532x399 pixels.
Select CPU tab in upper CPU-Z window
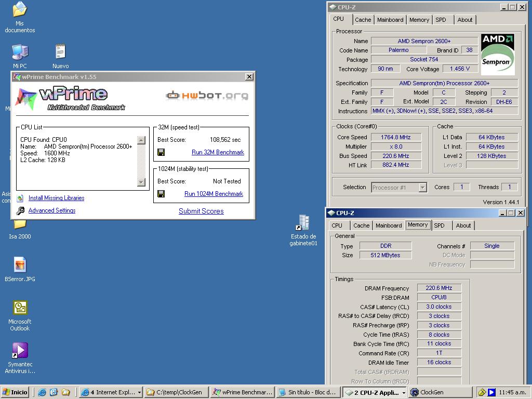click(339, 19)
